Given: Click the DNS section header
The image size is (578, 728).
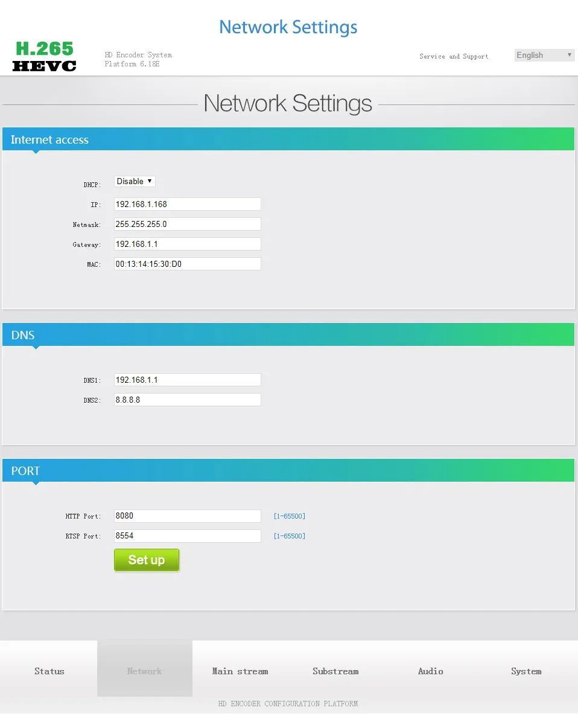Looking at the screenshot, I should coord(288,335).
